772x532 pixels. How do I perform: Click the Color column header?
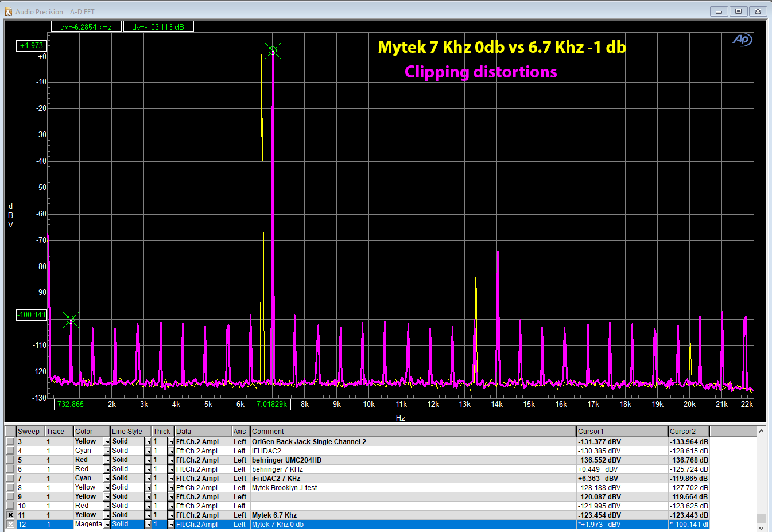click(92, 432)
